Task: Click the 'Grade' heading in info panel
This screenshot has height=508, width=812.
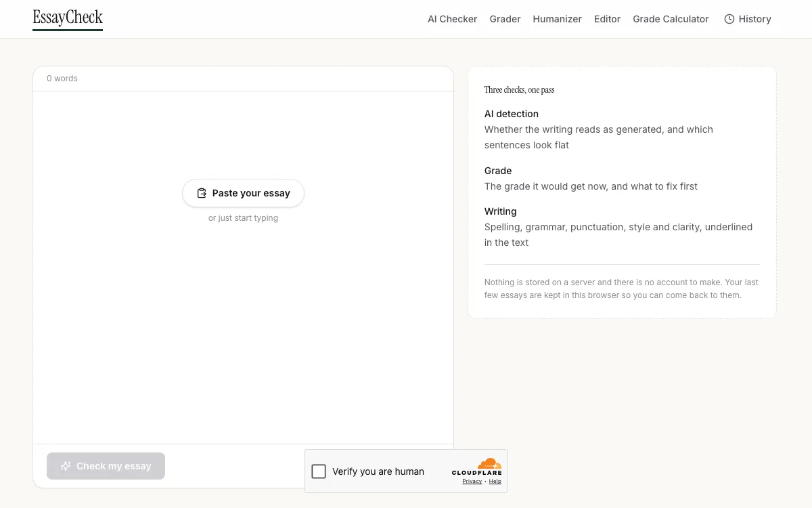Action: (498, 171)
